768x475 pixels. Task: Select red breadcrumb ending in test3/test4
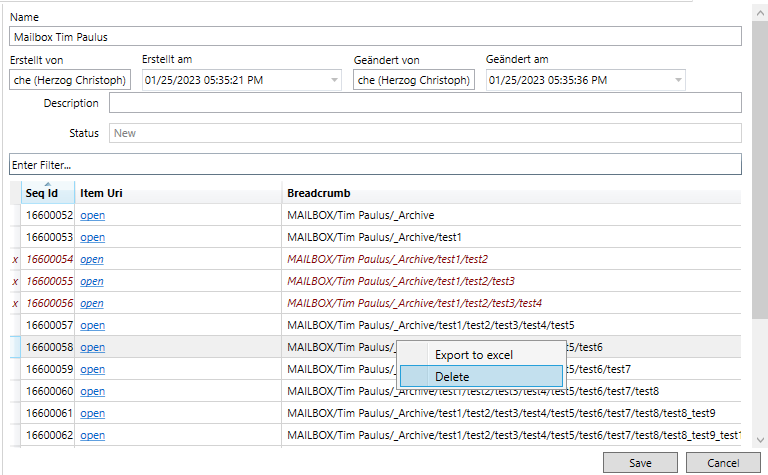pyautogui.click(x=414, y=303)
